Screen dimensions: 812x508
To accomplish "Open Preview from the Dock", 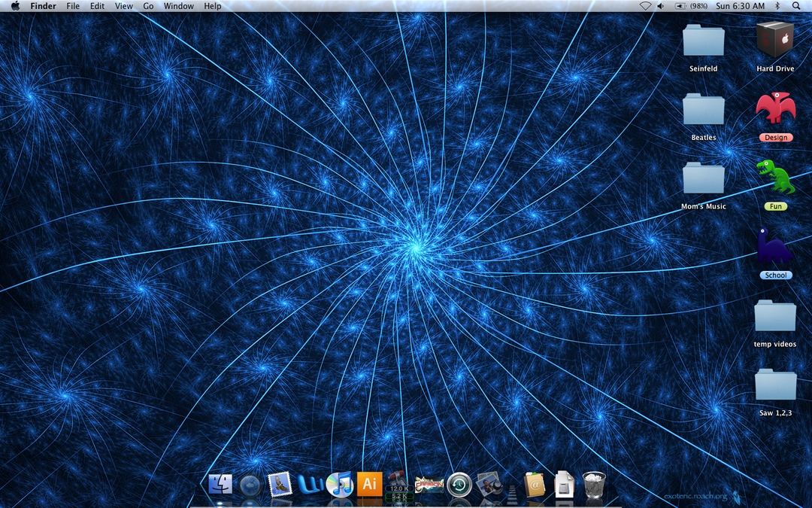I will click(x=489, y=485).
